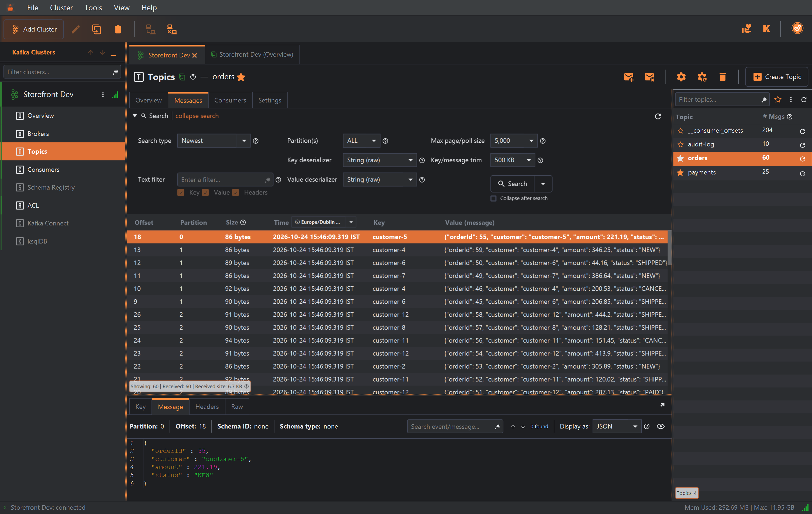The image size is (812, 514).
Task: Refresh the topics list
Action: point(804,100)
